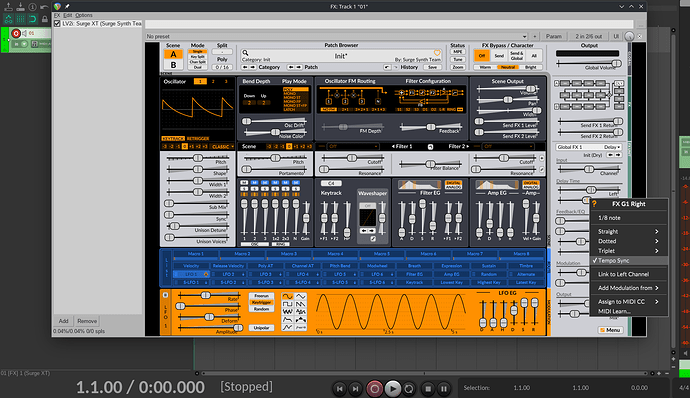Click the transport Stop button

428,389
